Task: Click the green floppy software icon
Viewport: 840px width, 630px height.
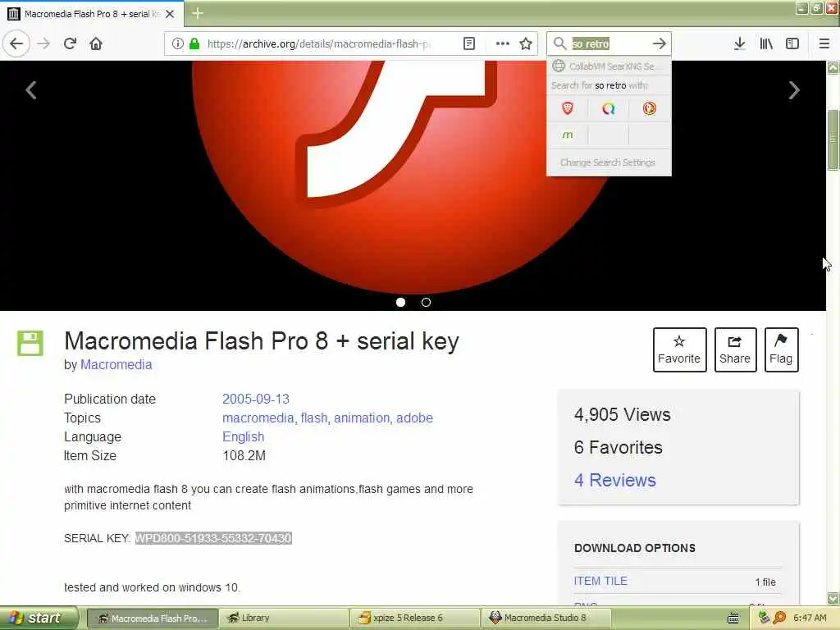Action: (30, 344)
